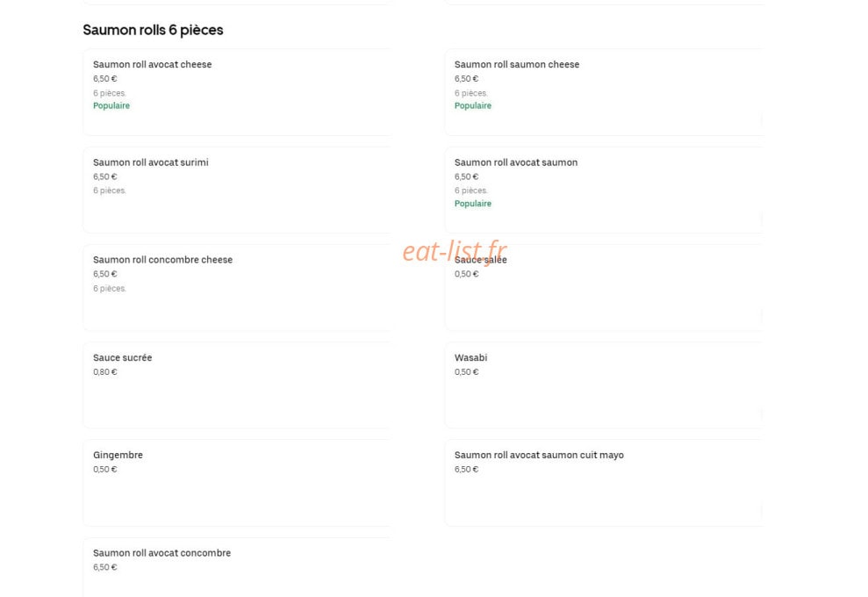Select Saumon roll concombre cheese
The height and width of the screenshot is (597, 868).
coord(238,287)
